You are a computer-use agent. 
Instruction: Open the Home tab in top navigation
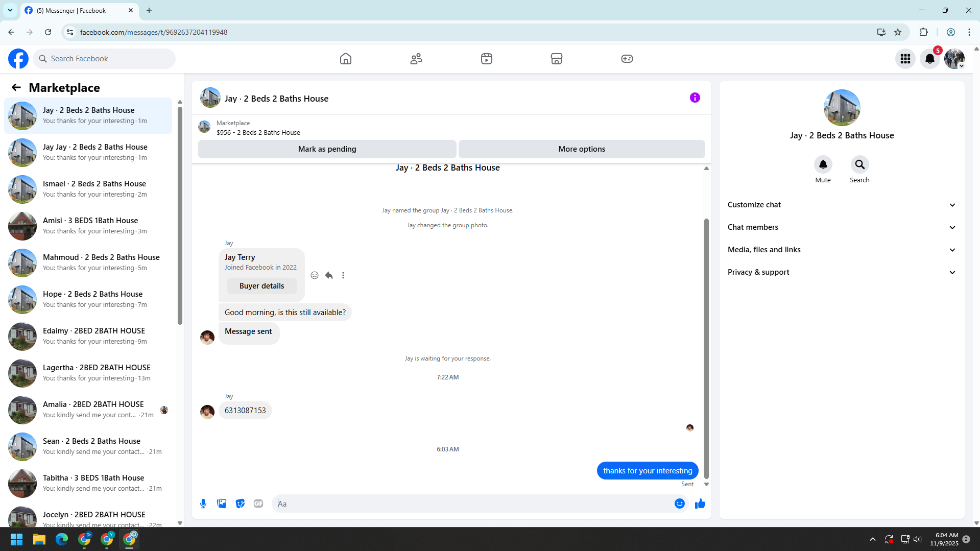click(x=346, y=59)
